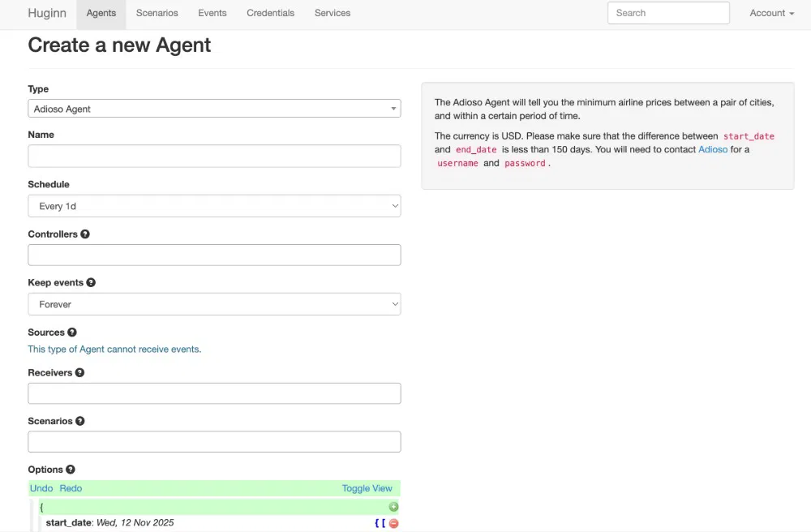811x532 pixels.
Task: Click the Receivers help icon
Action: (79, 373)
